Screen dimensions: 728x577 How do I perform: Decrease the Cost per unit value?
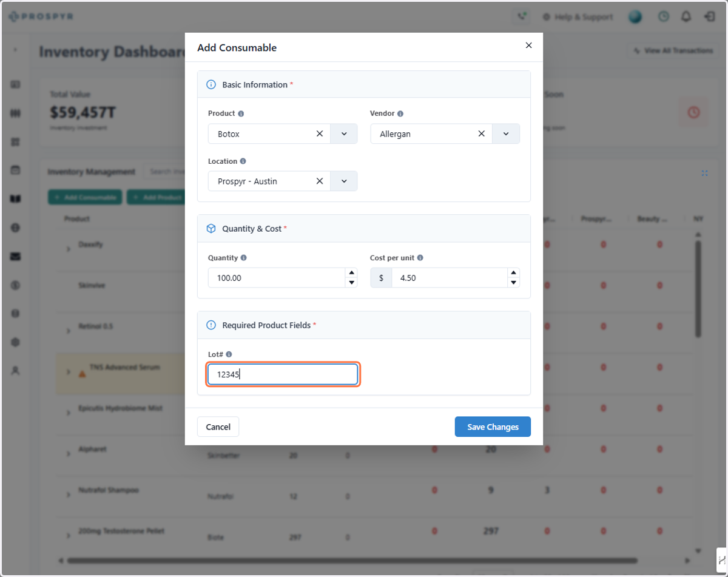pyautogui.click(x=513, y=283)
